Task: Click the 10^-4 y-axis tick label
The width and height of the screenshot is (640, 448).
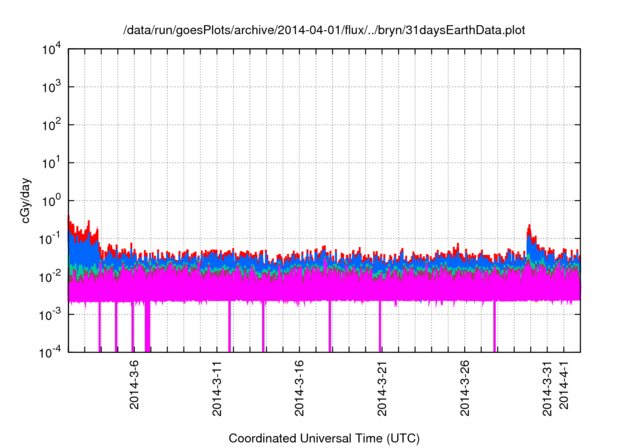Action: (x=51, y=351)
